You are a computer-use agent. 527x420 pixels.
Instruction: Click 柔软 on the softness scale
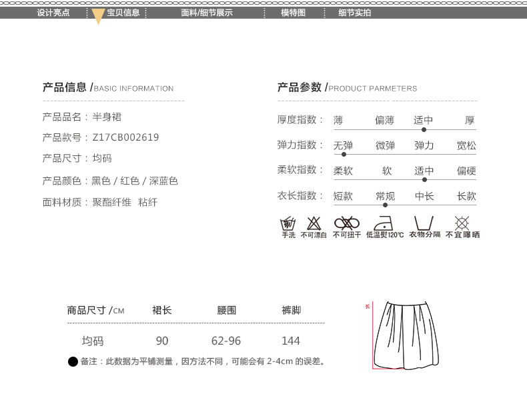tap(343, 171)
